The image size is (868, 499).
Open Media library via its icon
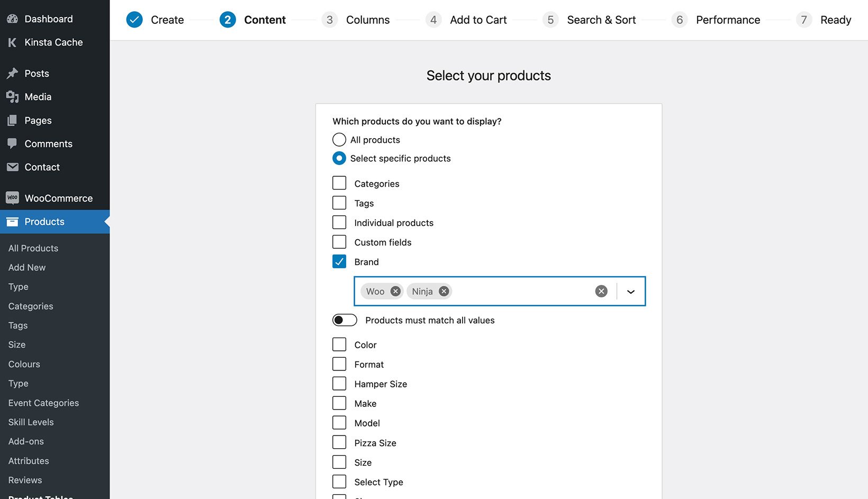(x=13, y=96)
